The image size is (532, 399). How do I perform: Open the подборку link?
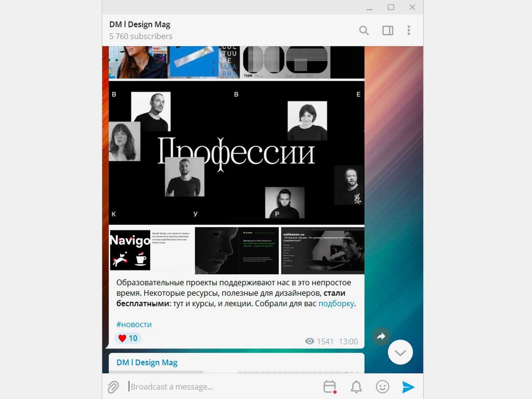click(x=336, y=304)
